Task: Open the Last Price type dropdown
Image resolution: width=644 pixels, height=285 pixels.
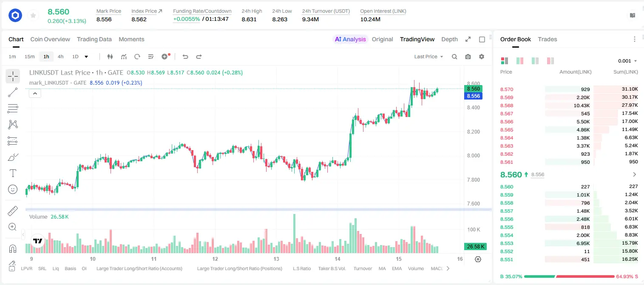Action: [428, 57]
